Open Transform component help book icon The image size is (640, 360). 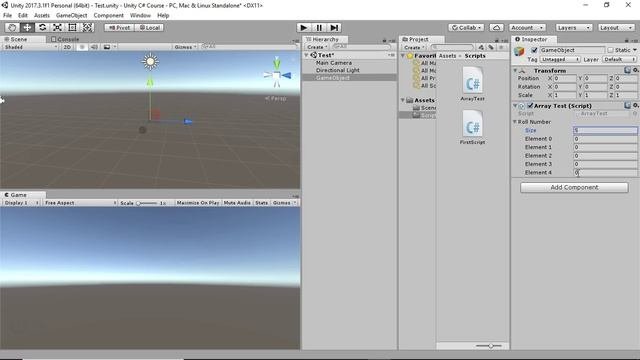[x=627, y=70]
